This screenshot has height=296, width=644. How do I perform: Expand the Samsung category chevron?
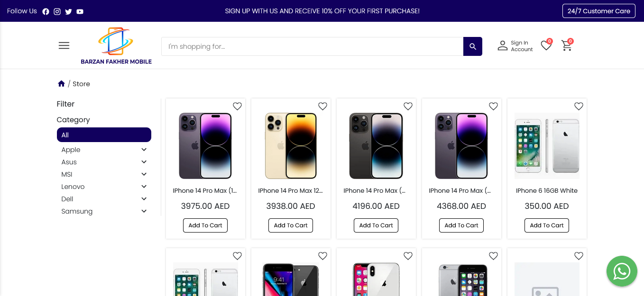(x=144, y=211)
